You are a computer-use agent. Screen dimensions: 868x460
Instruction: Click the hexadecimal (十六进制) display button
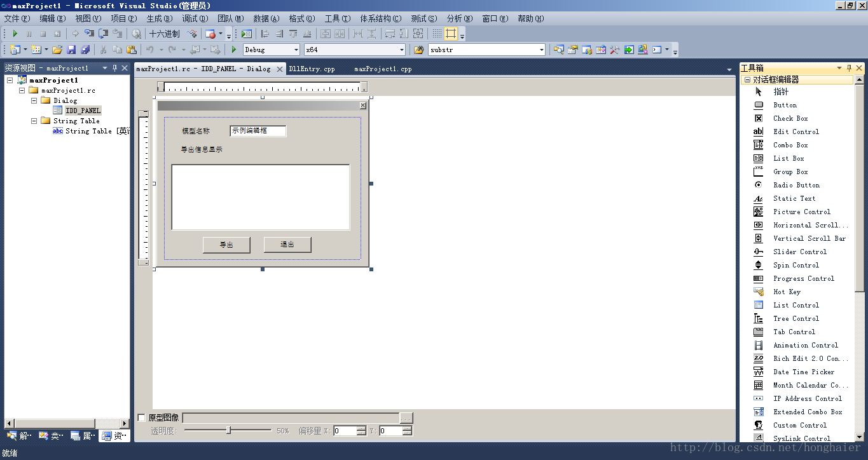pos(165,34)
